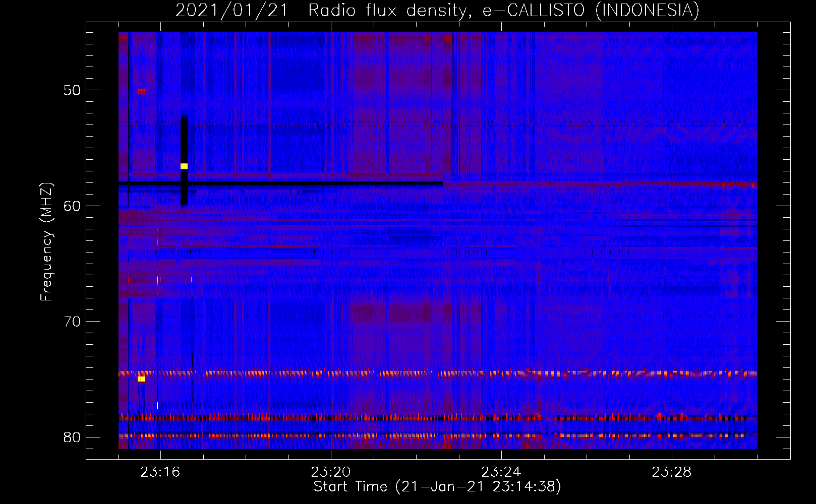This screenshot has width=816, height=504.
Task: Click the 23:24 time tick label
Action: pos(501,472)
